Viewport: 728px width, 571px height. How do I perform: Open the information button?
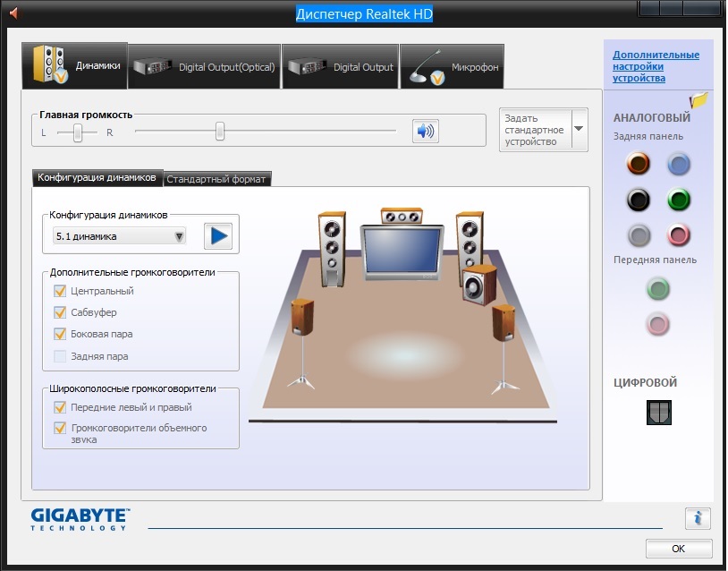698,517
